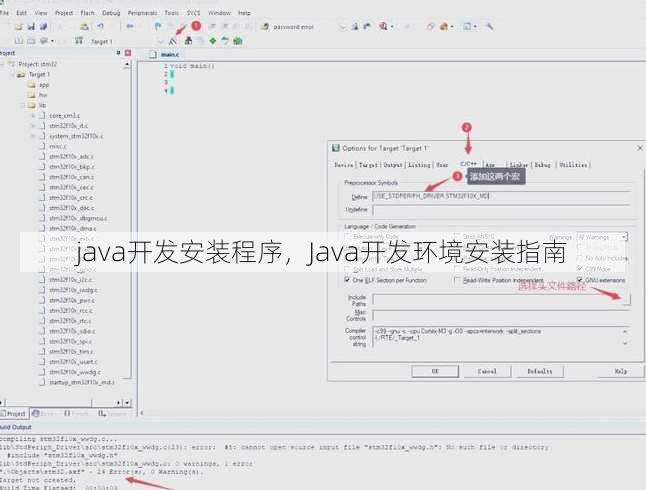Click in the Define input field

tap(501, 196)
